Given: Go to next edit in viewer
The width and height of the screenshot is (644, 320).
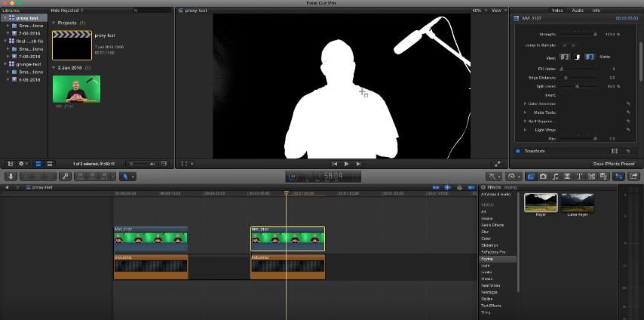Looking at the screenshot, I should 358,164.
